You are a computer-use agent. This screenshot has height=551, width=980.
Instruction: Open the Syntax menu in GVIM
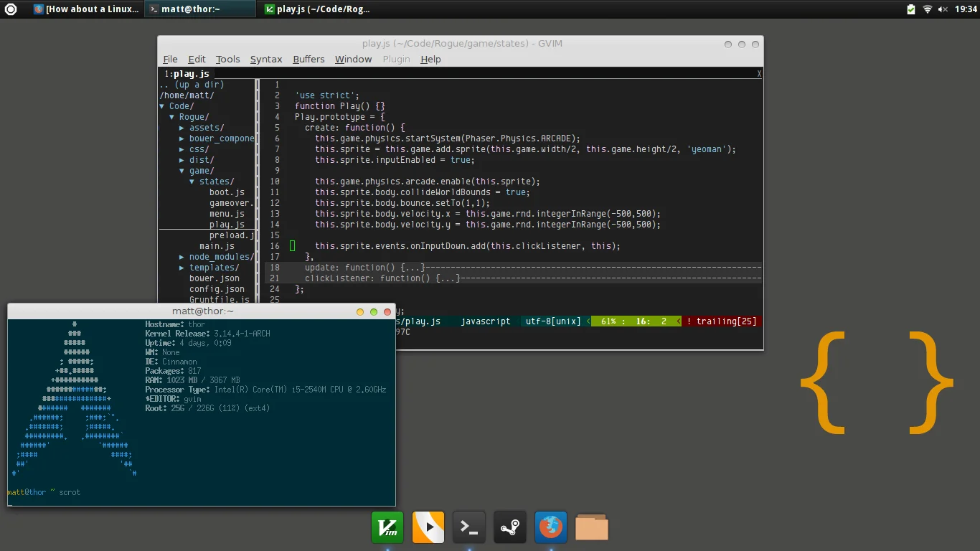pyautogui.click(x=266, y=59)
